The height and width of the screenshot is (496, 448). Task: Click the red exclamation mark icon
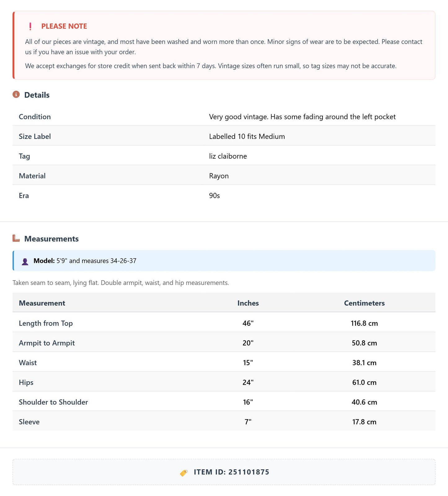coord(30,26)
